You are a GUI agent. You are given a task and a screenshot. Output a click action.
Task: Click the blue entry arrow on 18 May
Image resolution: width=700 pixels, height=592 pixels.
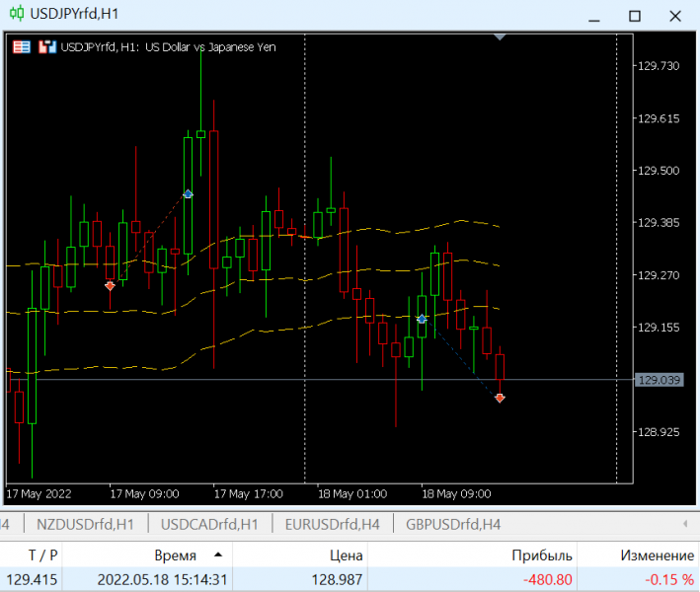coord(422,319)
